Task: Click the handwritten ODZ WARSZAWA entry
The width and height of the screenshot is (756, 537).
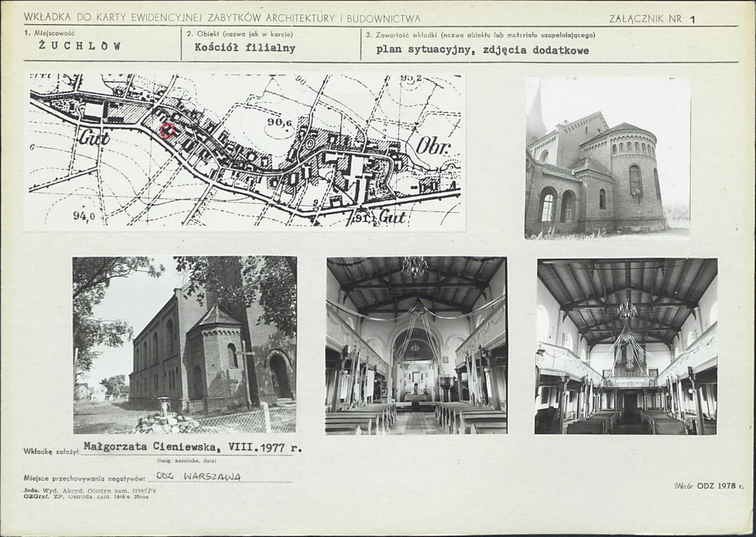Action: [198, 476]
